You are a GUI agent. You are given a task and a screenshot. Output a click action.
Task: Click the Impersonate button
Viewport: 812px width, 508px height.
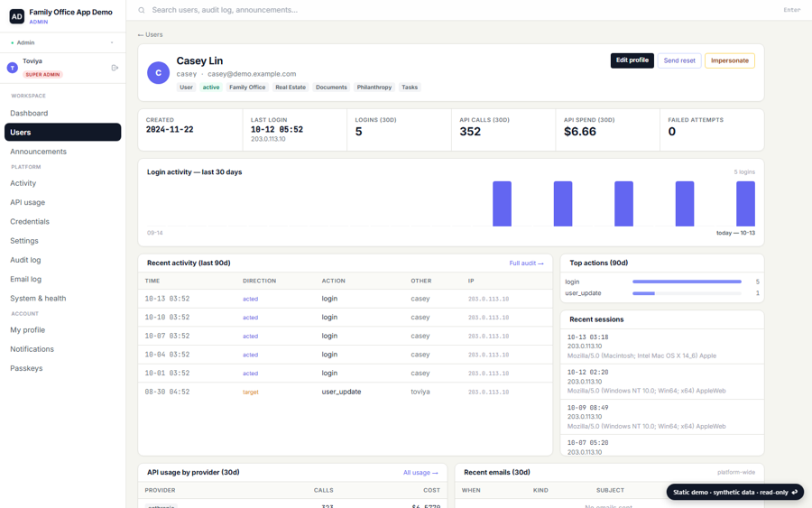point(729,60)
